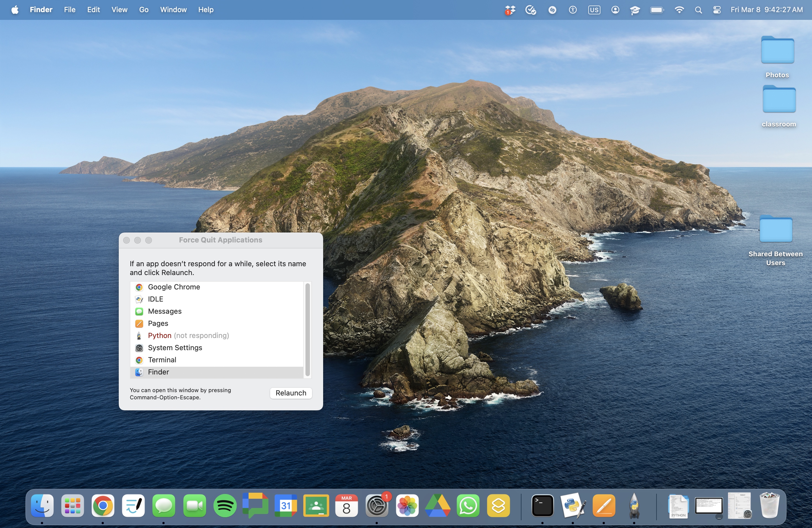Screen dimensions: 812x528
Task: Open the Apple menu
Action: click(15, 10)
